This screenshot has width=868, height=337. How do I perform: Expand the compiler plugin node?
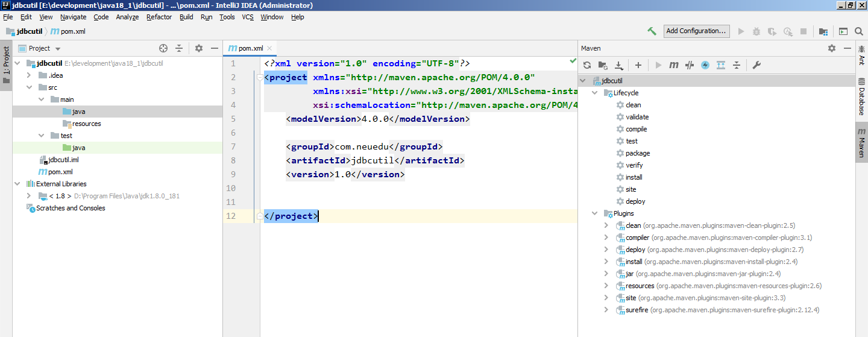[606, 238]
